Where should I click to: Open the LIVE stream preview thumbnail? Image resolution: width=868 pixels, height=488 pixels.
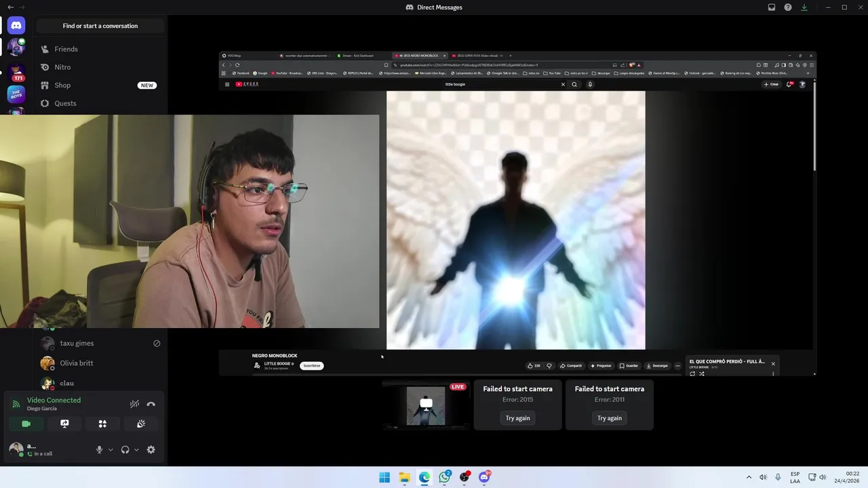click(426, 405)
